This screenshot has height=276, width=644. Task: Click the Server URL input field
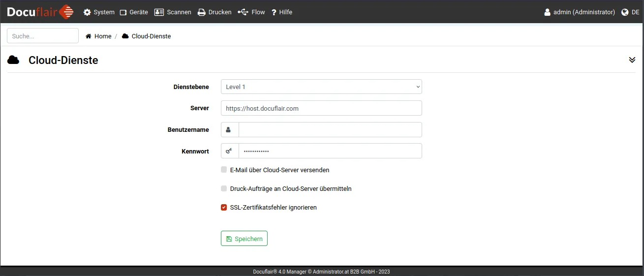(321, 108)
